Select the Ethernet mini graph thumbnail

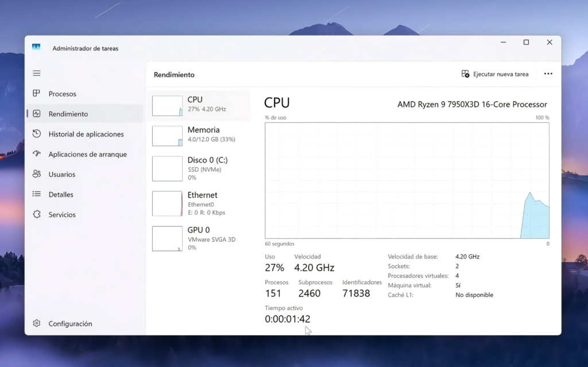(x=167, y=203)
